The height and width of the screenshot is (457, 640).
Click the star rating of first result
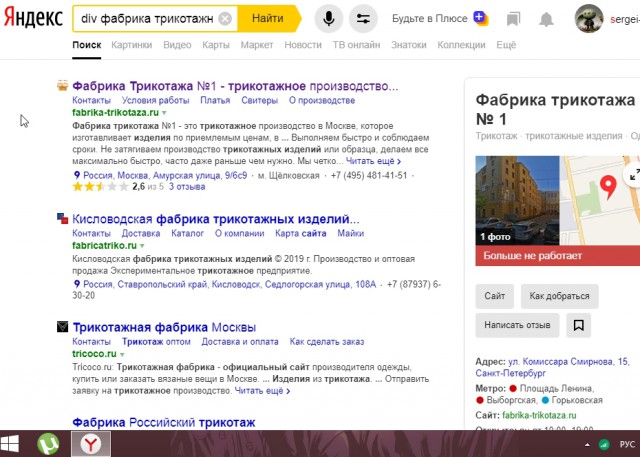100,187
